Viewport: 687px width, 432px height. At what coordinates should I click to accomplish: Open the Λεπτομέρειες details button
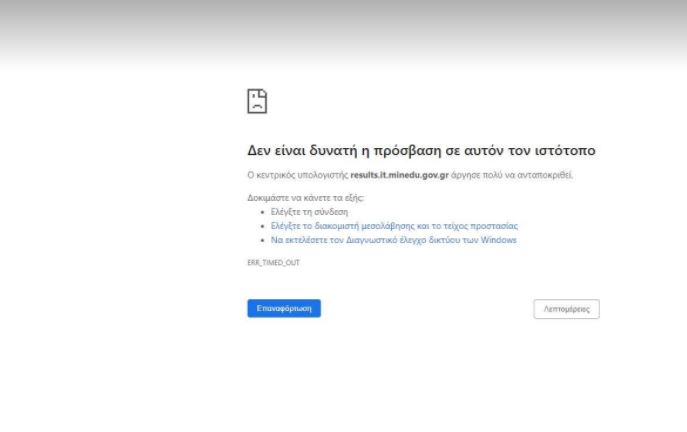(x=566, y=309)
